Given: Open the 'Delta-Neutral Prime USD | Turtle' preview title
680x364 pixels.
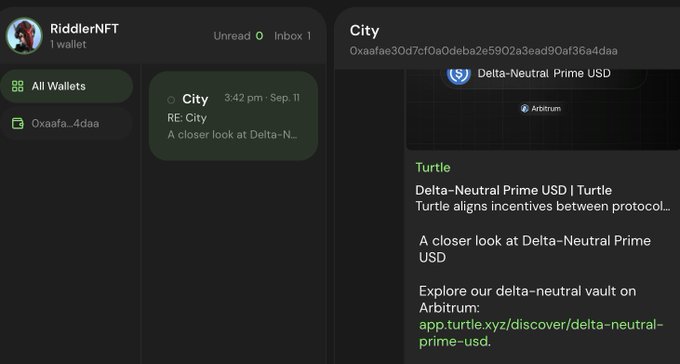Looking at the screenshot, I should [x=513, y=190].
